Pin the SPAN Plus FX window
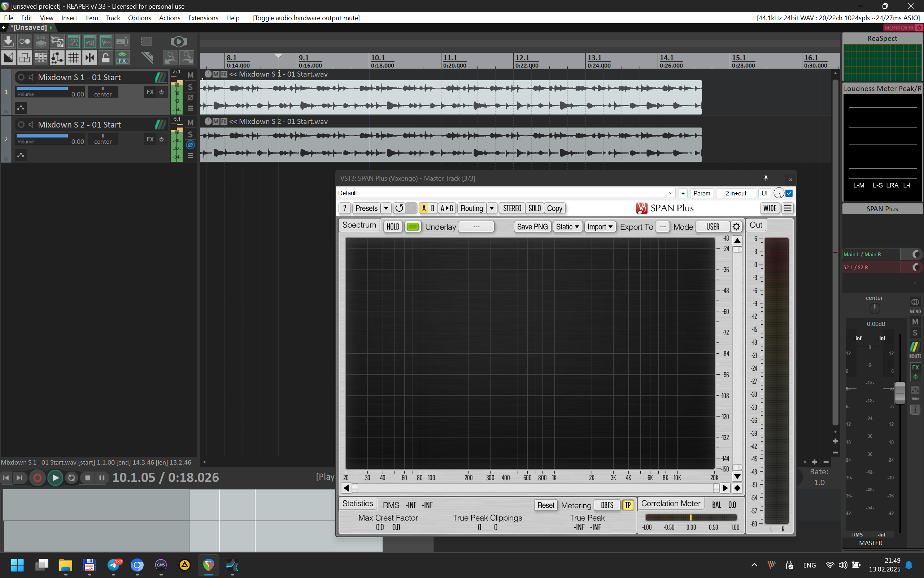Screen dimensions: 924x578 coord(766,178)
